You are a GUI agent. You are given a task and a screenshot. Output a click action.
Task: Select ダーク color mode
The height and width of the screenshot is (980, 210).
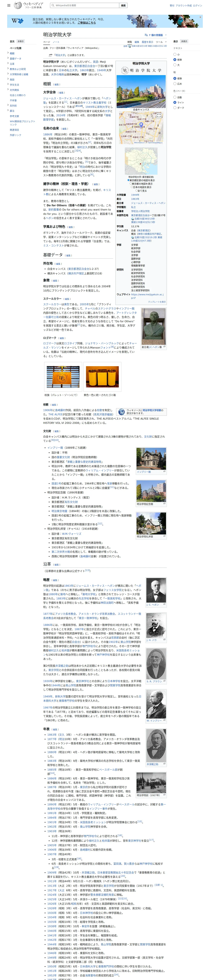tap(175, 108)
